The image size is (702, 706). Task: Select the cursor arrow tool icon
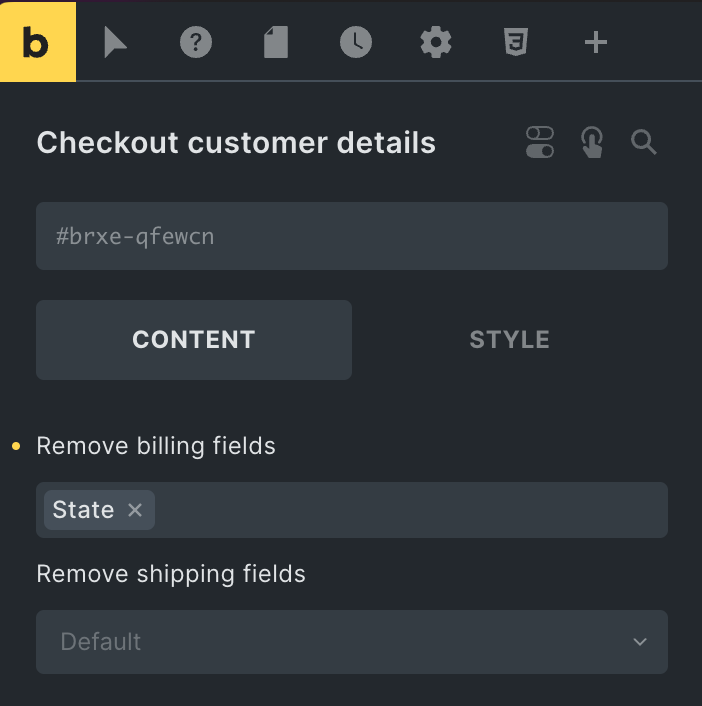(116, 42)
